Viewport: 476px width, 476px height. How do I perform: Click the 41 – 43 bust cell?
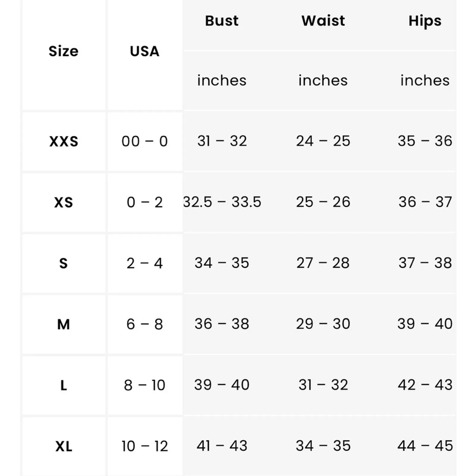(222, 446)
